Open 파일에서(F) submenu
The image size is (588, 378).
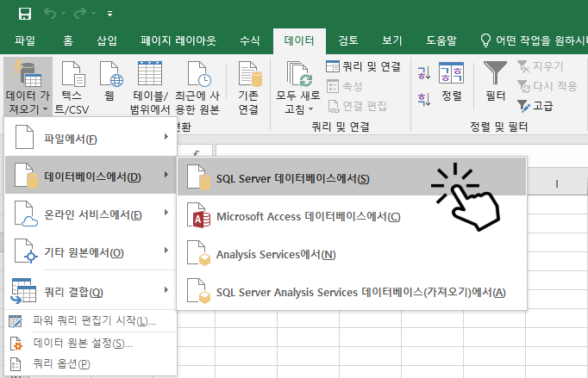[91, 138]
